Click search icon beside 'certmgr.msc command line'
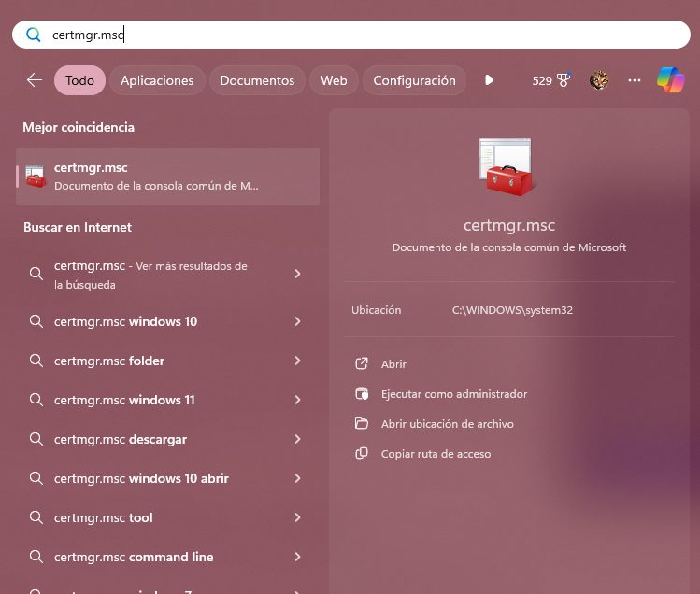Viewport: 700px width, 594px height. (x=36, y=557)
